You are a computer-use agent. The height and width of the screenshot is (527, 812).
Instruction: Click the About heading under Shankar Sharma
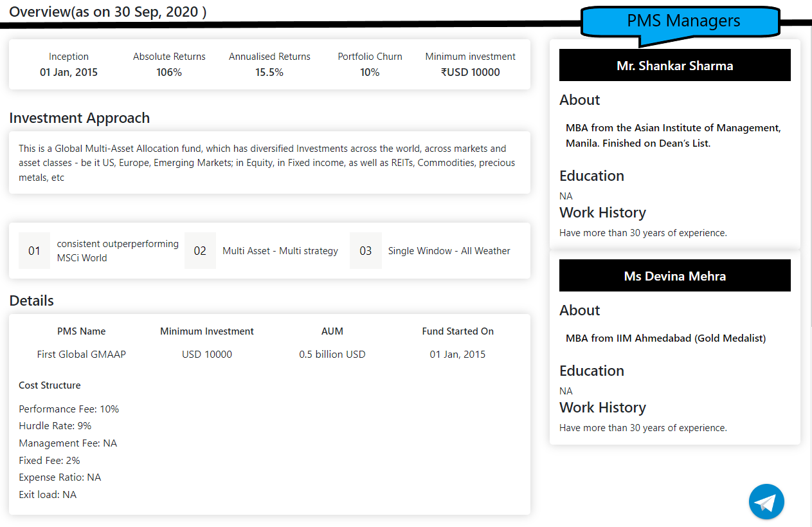click(x=579, y=100)
